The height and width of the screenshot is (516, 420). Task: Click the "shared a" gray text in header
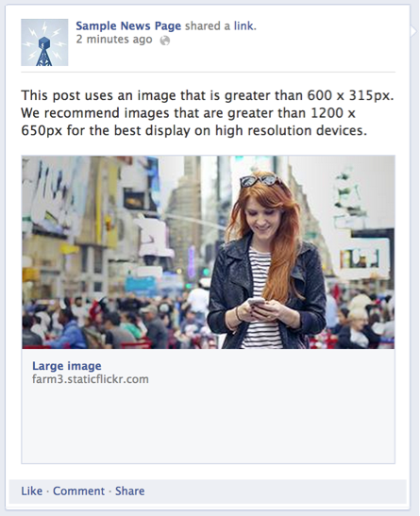[208, 25]
